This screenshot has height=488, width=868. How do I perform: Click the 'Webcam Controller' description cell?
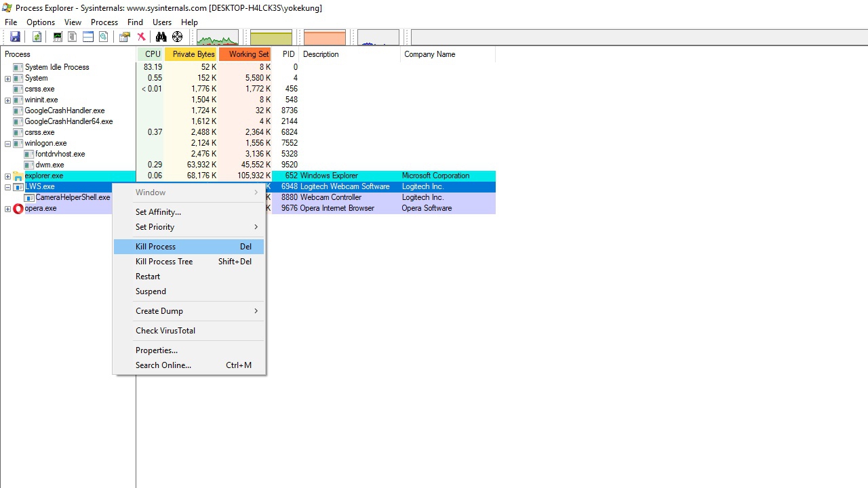click(331, 197)
